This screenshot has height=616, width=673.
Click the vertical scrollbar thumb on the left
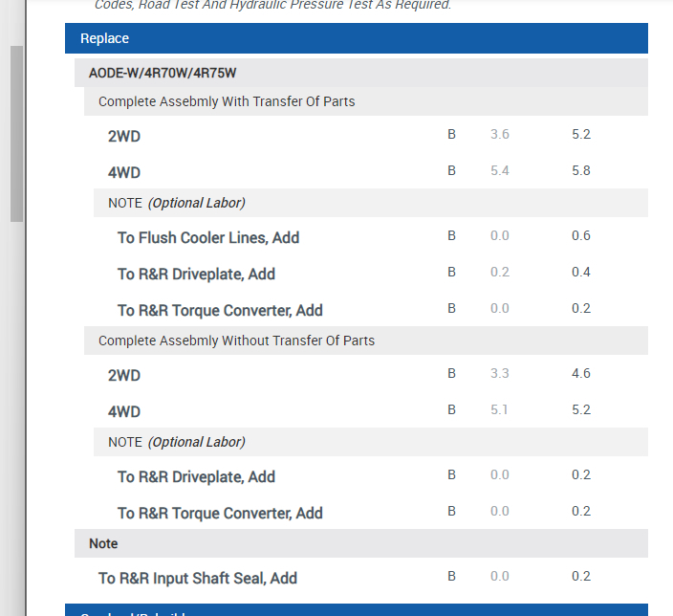pyautogui.click(x=16, y=134)
